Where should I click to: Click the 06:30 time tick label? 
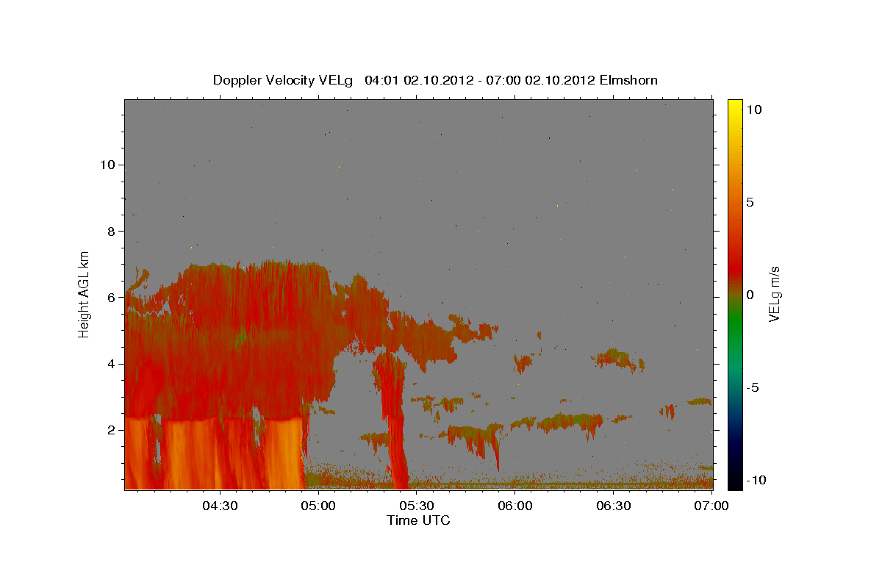pyautogui.click(x=614, y=506)
